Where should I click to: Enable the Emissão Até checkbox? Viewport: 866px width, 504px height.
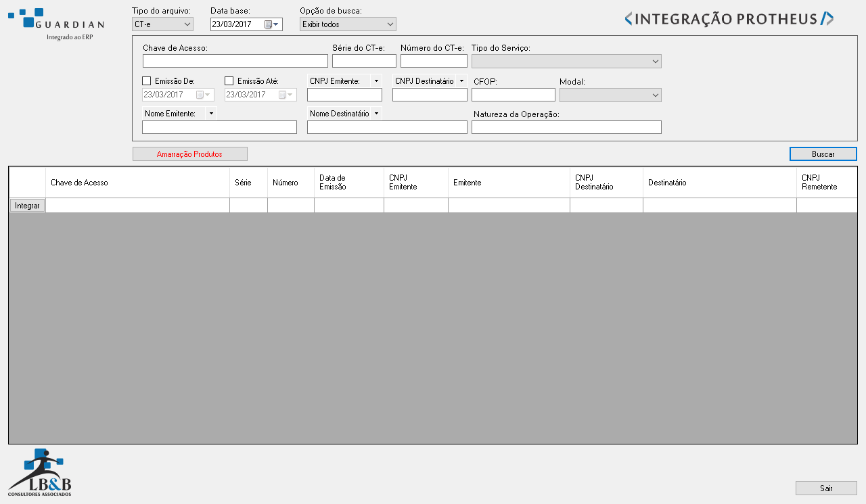tap(229, 81)
